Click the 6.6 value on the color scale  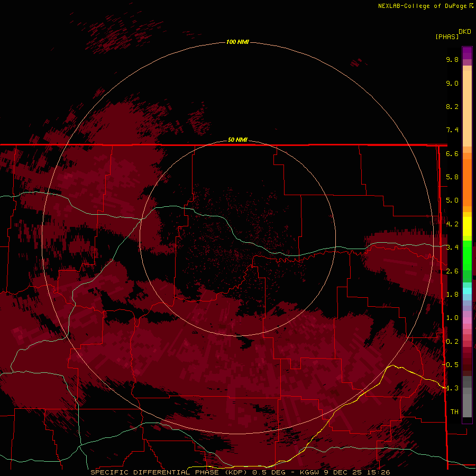tap(452, 153)
